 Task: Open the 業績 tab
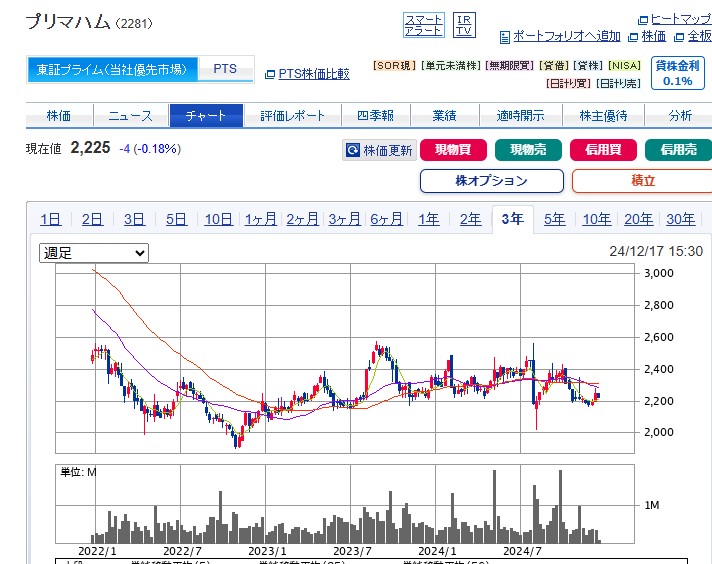[x=445, y=116]
